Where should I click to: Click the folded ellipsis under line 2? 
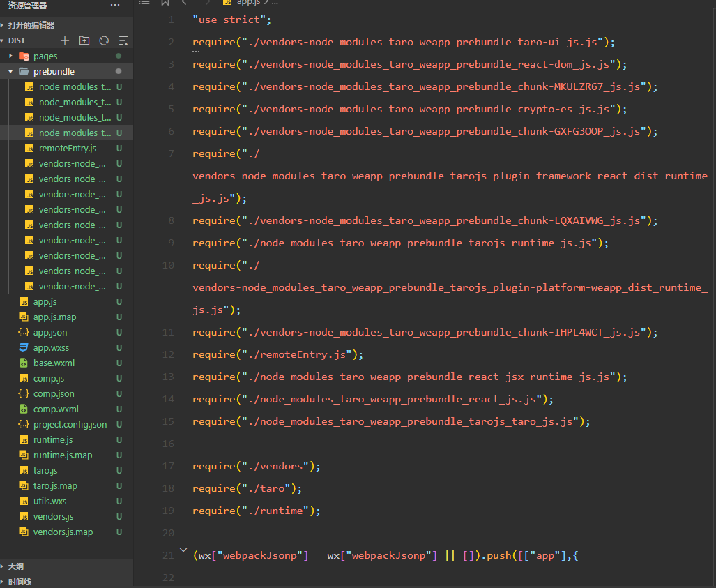click(196, 52)
